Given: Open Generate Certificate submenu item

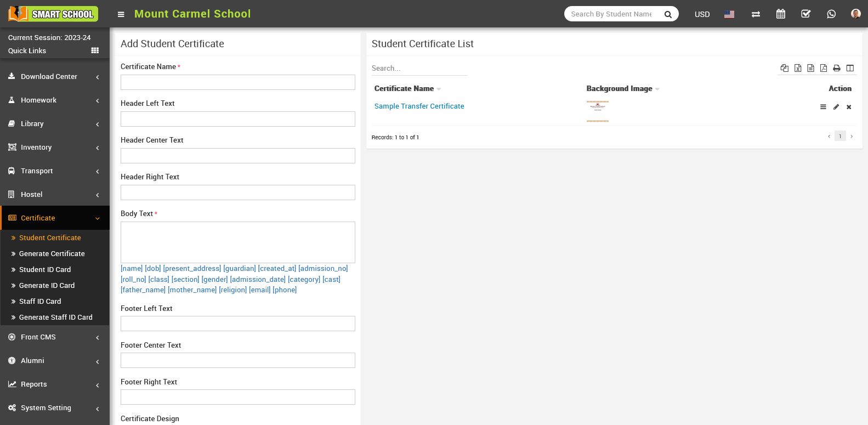Looking at the screenshot, I should point(52,254).
